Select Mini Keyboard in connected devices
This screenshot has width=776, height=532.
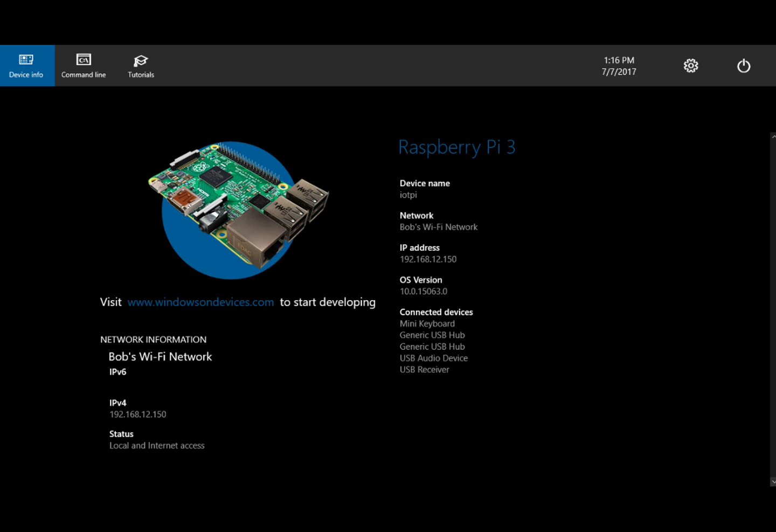[427, 324]
